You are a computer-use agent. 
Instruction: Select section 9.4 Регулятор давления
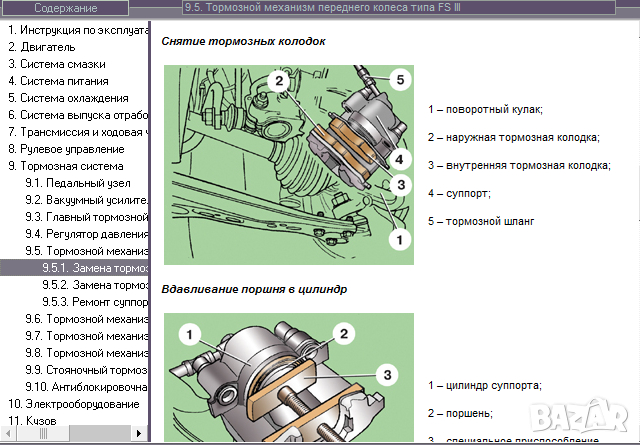(86, 234)
